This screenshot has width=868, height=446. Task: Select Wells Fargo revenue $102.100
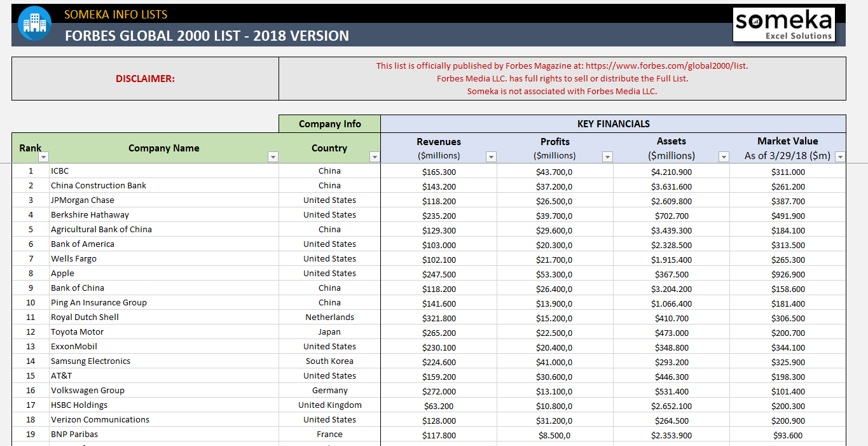pyautogui.click(x=439, y=260)
